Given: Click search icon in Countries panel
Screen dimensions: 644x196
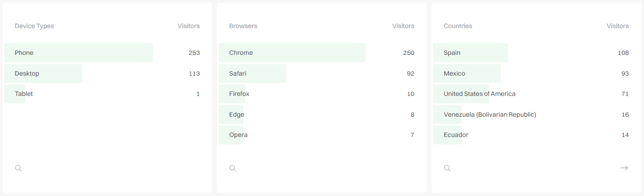Looking at the screenshot, I should pos(447,168).
